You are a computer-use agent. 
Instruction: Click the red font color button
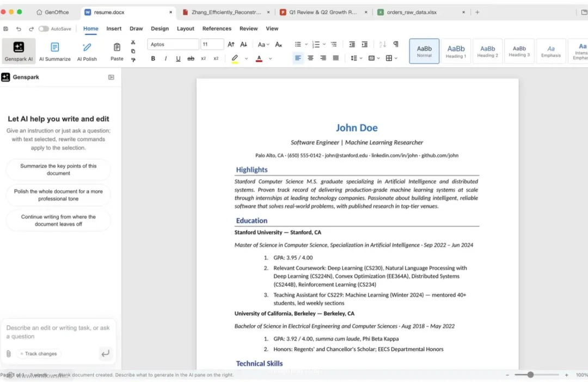(x=259, y=58)
